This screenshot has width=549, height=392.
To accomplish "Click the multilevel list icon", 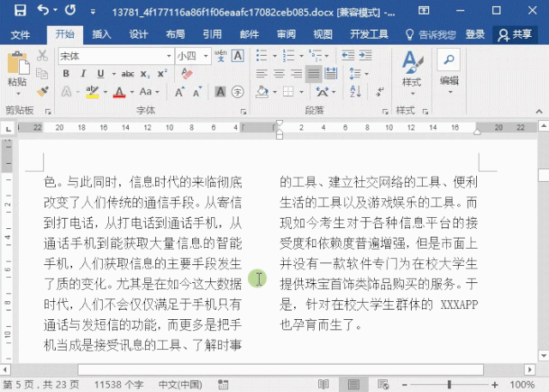I will coord(315,55).
